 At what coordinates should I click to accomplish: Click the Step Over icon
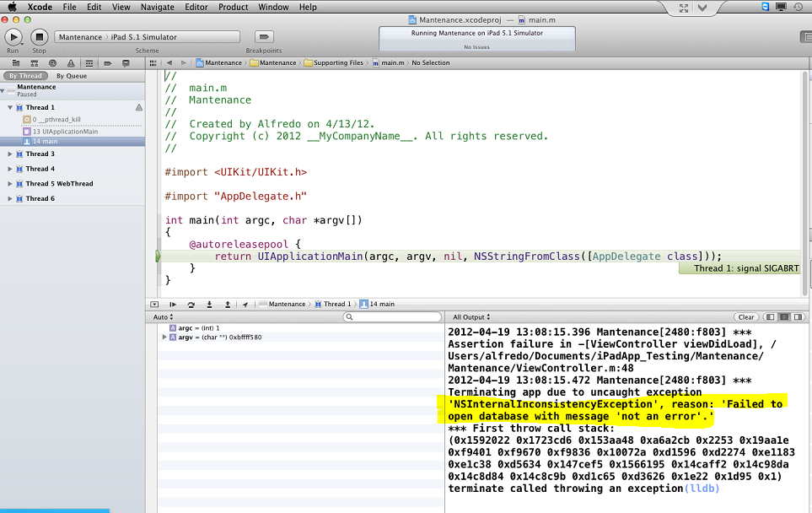191,305
